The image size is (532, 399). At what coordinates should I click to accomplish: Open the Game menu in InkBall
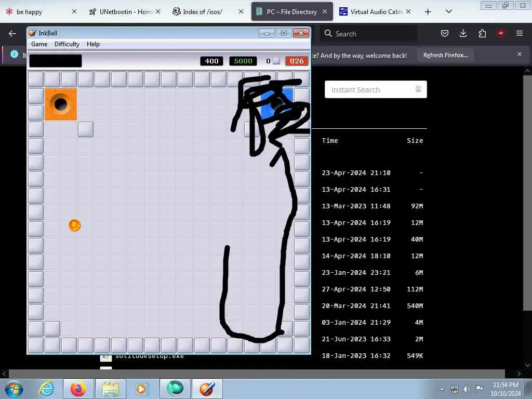[x=39, y=44]
